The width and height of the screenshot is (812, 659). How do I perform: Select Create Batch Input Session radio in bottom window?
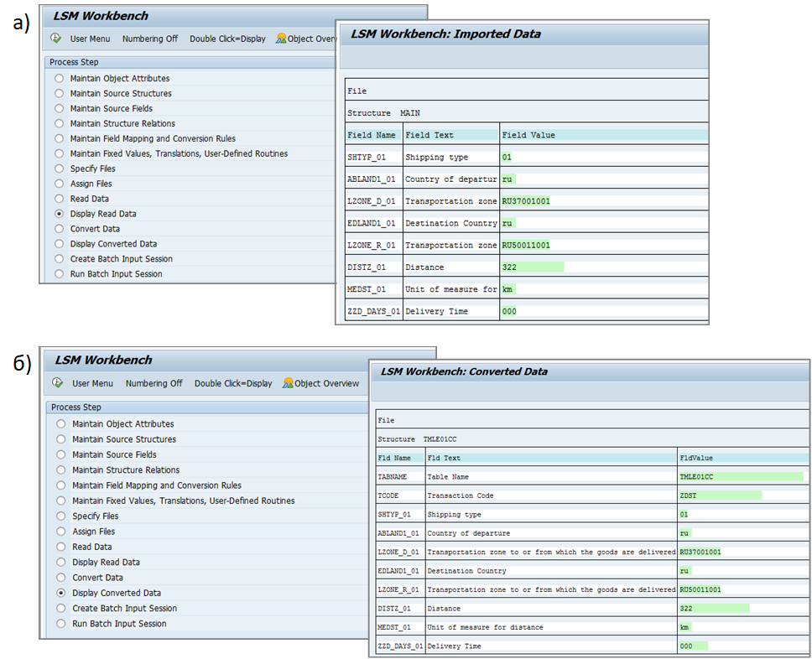coord(61,608)
